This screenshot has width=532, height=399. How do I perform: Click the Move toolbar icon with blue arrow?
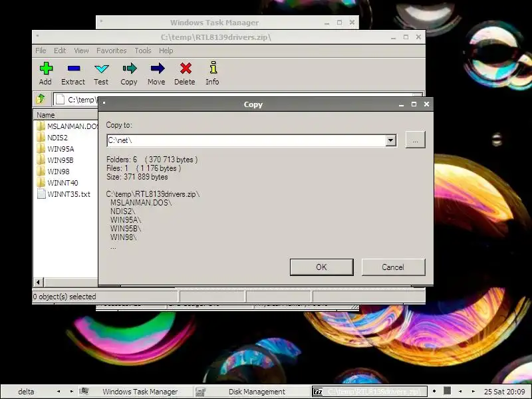tap(157, 68)
